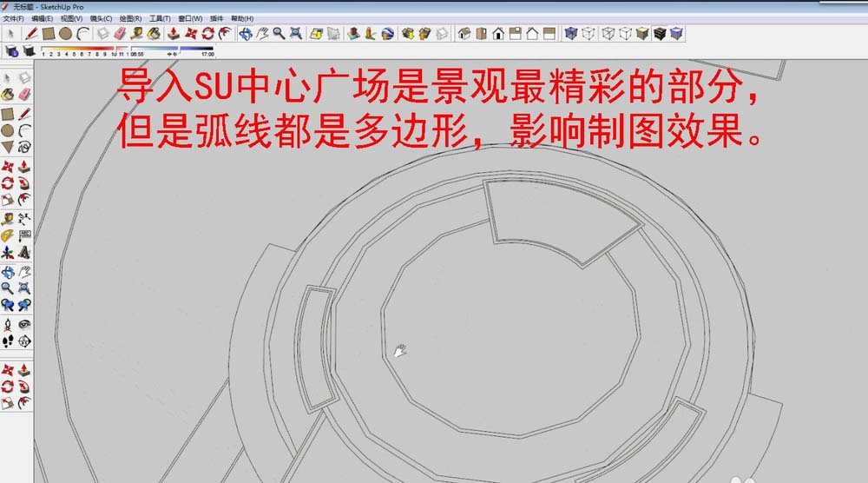Switch to the Front view
This screenshot has width=868, height=483.
click(498, 34)
